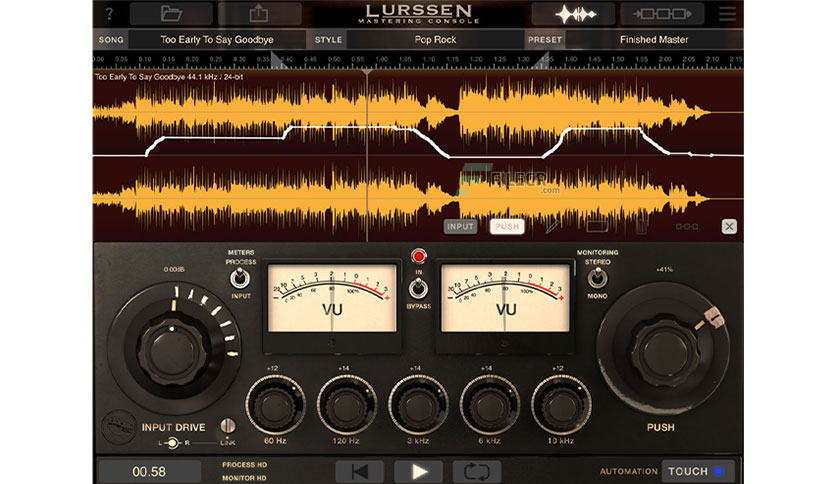The height and width of the screenshot is (484, 836).
Task: Flip the IN/BYPASS switch
Action: coord(418,288)
